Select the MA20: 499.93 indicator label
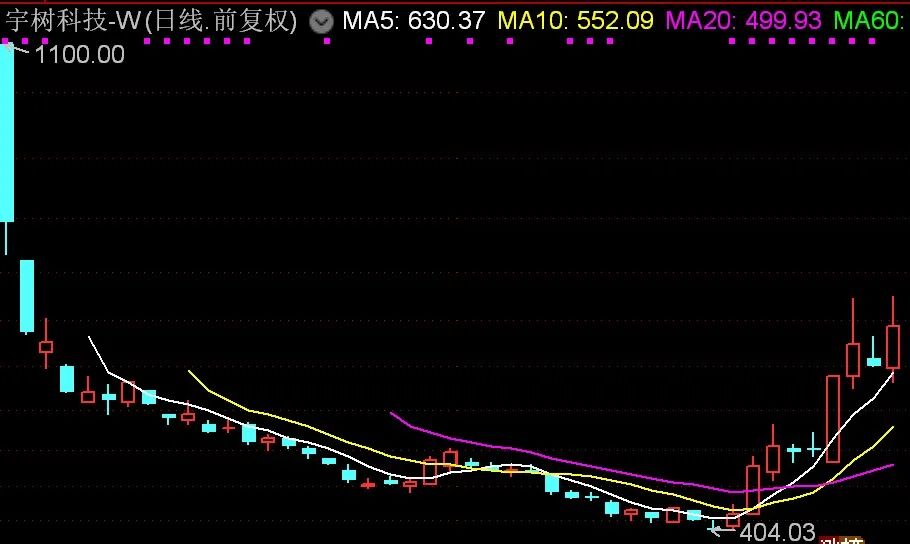This screenshot has width=910, height=544. click(743, 21)
